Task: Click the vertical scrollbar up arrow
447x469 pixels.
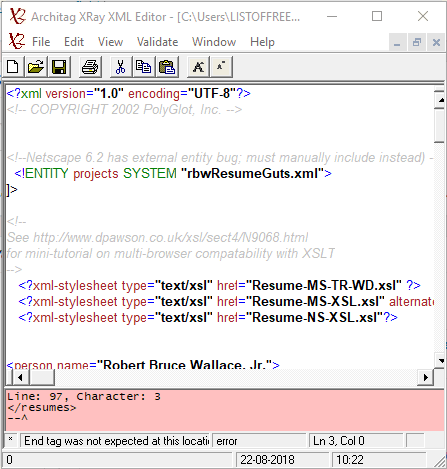Action: [440, 100]
